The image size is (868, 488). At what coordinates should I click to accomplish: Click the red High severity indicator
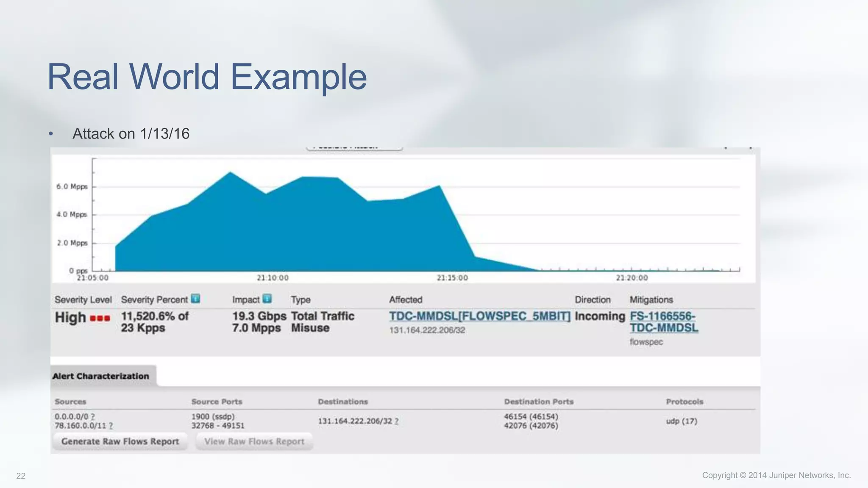coord(100,318)
